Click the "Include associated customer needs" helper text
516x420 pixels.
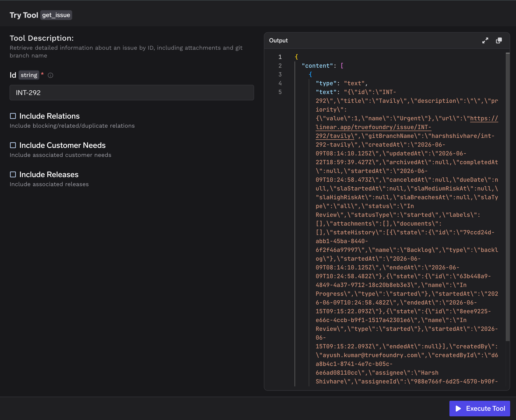point(60,155)
